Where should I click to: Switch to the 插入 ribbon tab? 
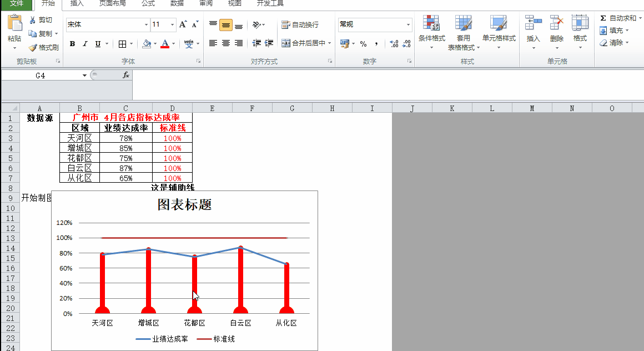(77, 4)
